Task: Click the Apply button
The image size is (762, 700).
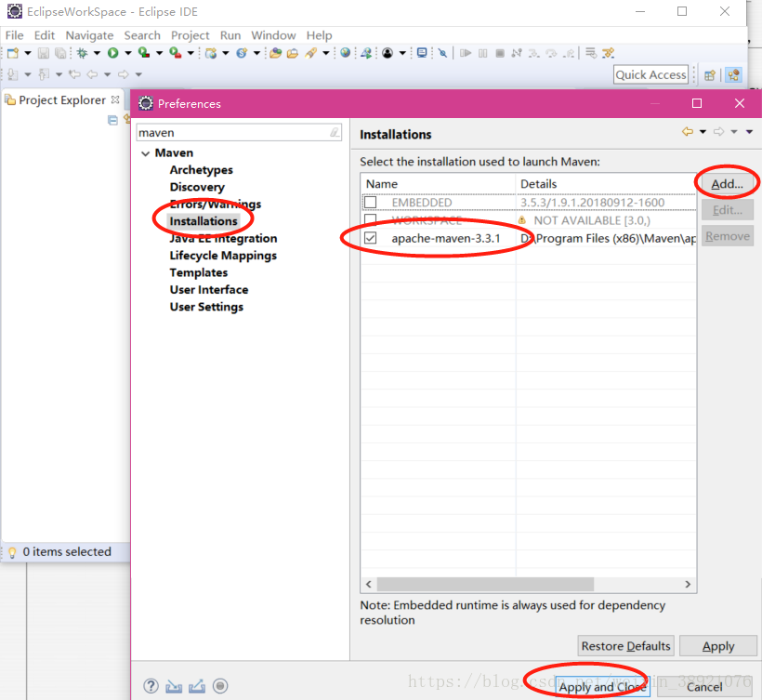Action: pos(718,645)
